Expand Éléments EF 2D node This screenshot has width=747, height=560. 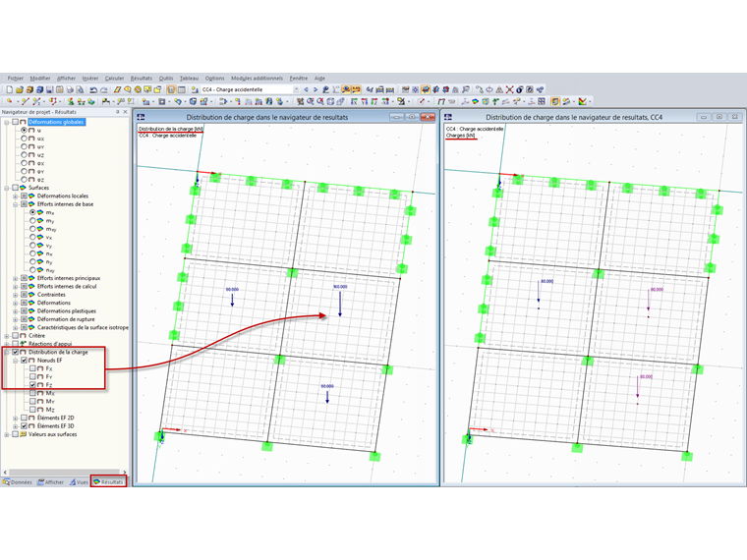point(16,419)
